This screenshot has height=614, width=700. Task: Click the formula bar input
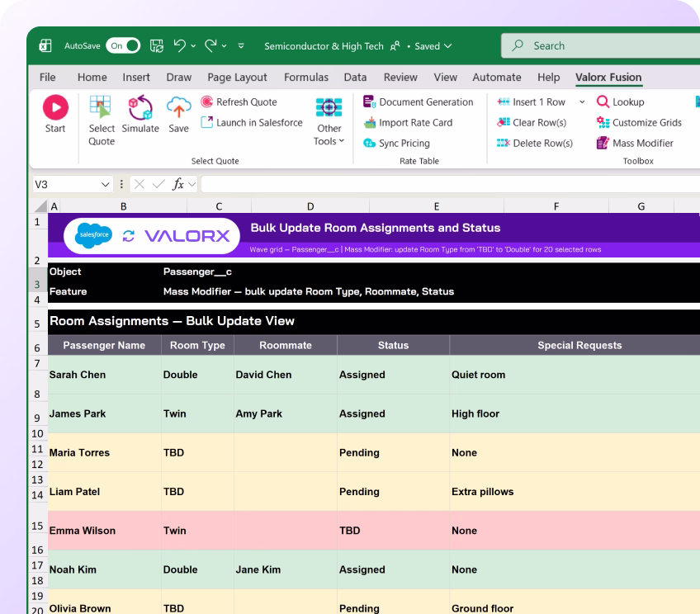450,184
